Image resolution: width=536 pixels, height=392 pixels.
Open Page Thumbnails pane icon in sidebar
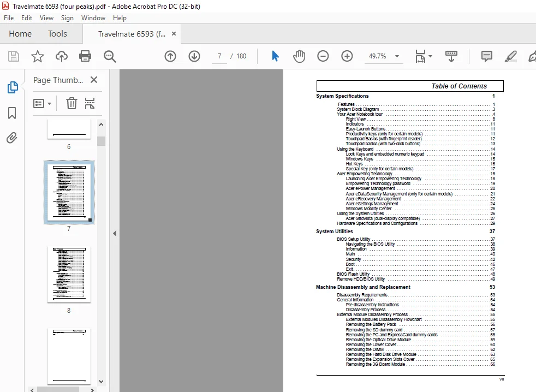(13, 87)
